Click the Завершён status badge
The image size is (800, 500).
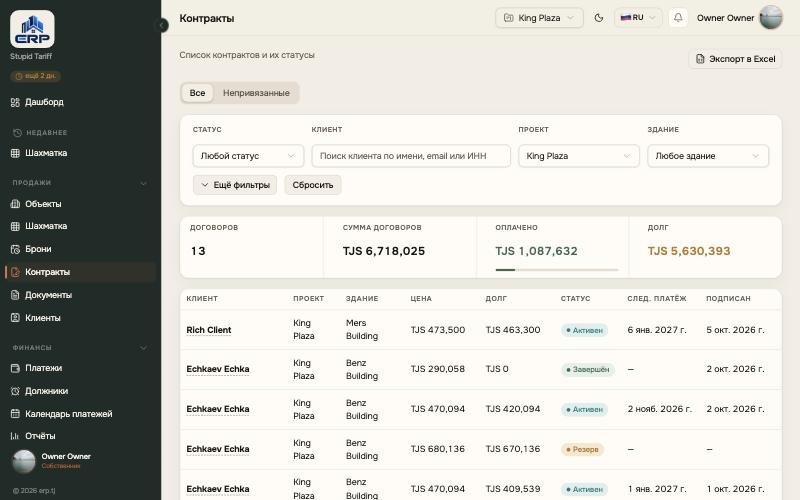[587, 369]
